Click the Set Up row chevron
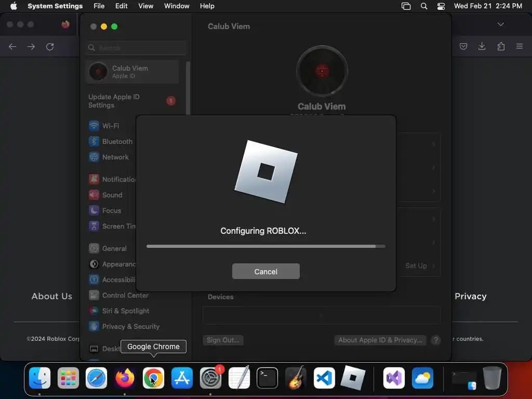The height and width of the screenshot is (399, 532). (x=434, y=265)
